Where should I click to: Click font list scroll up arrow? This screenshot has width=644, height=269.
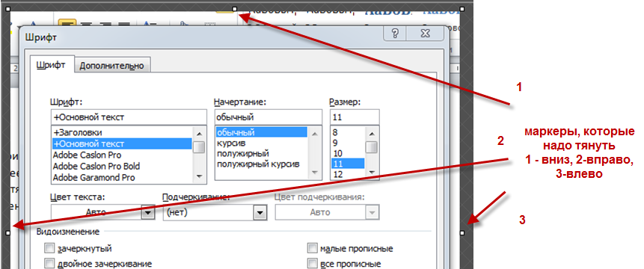click(x=199, y=133)
